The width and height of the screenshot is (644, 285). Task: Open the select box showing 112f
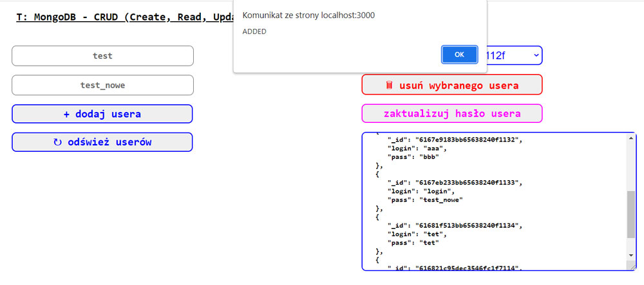509,56
